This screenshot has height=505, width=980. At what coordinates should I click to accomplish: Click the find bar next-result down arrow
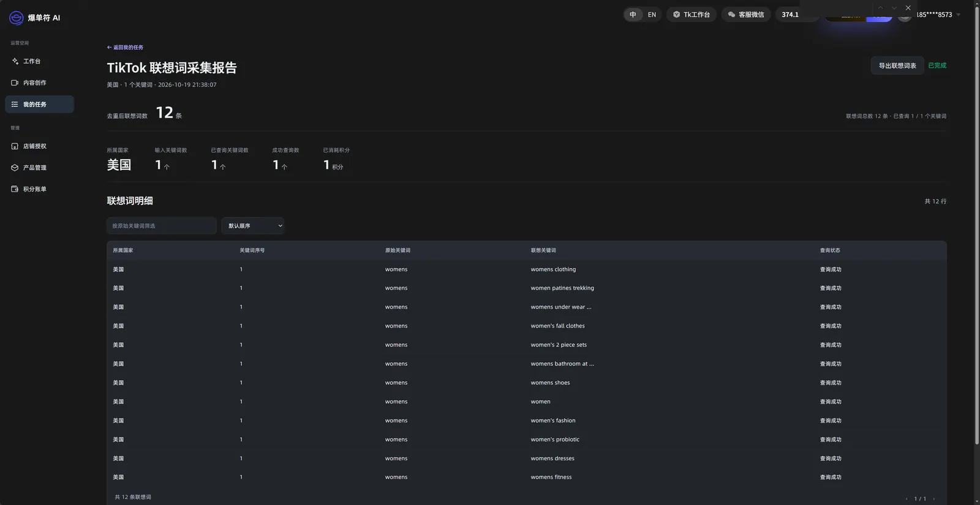[894, 8]
